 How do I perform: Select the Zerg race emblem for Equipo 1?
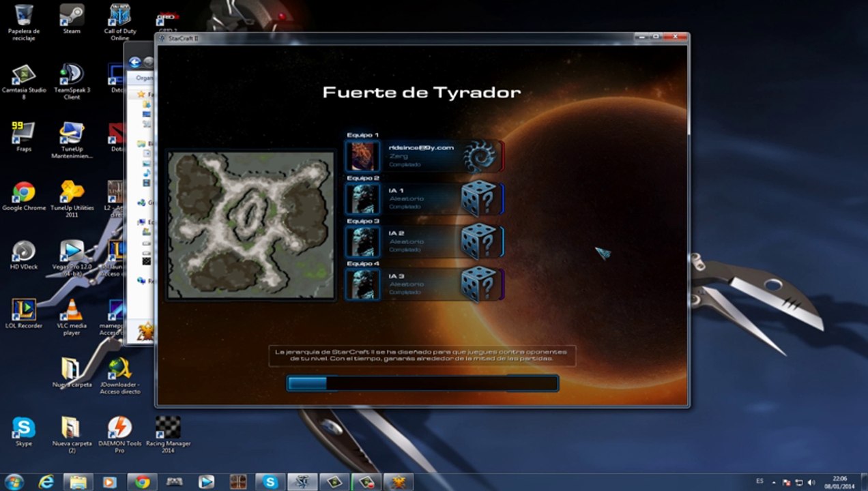coord(480,156)
